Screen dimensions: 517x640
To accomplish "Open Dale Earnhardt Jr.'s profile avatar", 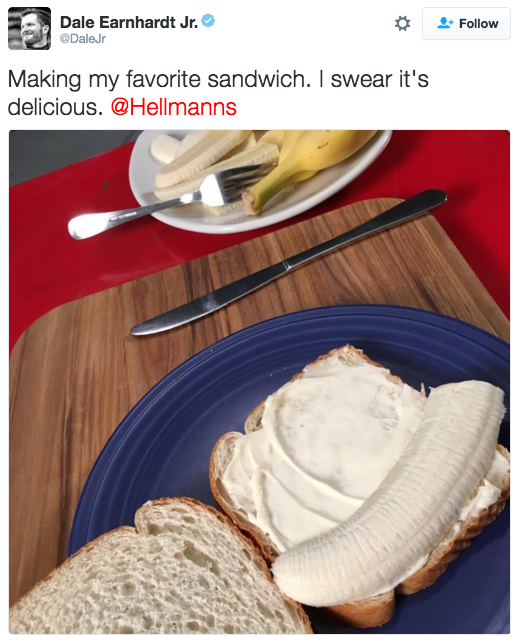I will (29, 29).
